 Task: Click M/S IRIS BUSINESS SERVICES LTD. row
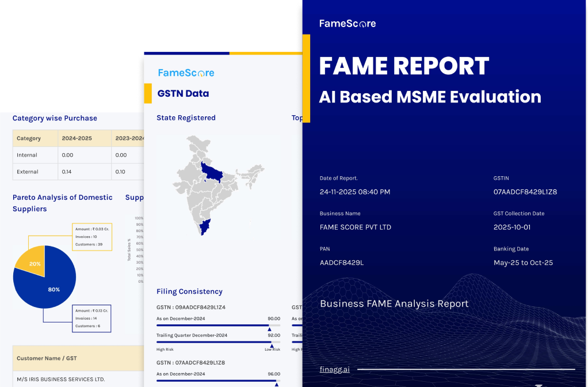click(78, 379)
